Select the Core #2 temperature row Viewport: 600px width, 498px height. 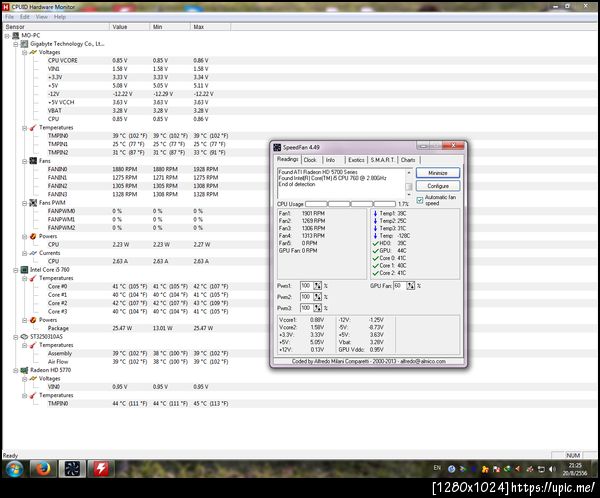pyautogui.click(x=300, y=303)
